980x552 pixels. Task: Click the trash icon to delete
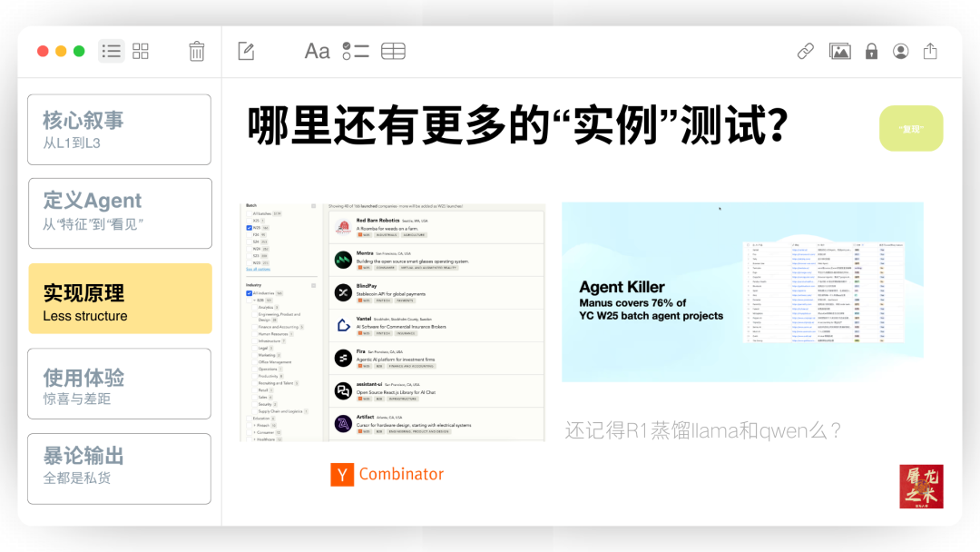click(x=197, y=51)
